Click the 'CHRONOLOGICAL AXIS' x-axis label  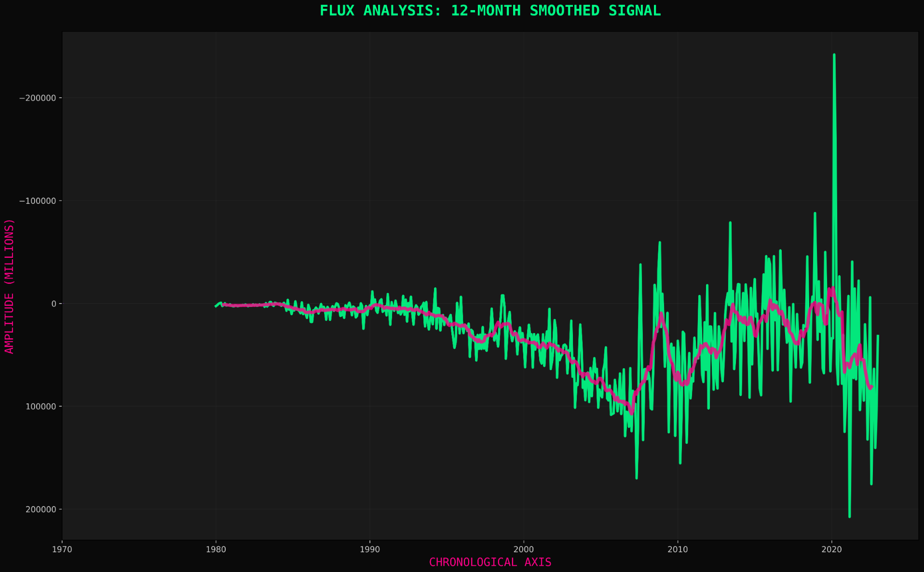pyautogui.click(x=490, y=562)
